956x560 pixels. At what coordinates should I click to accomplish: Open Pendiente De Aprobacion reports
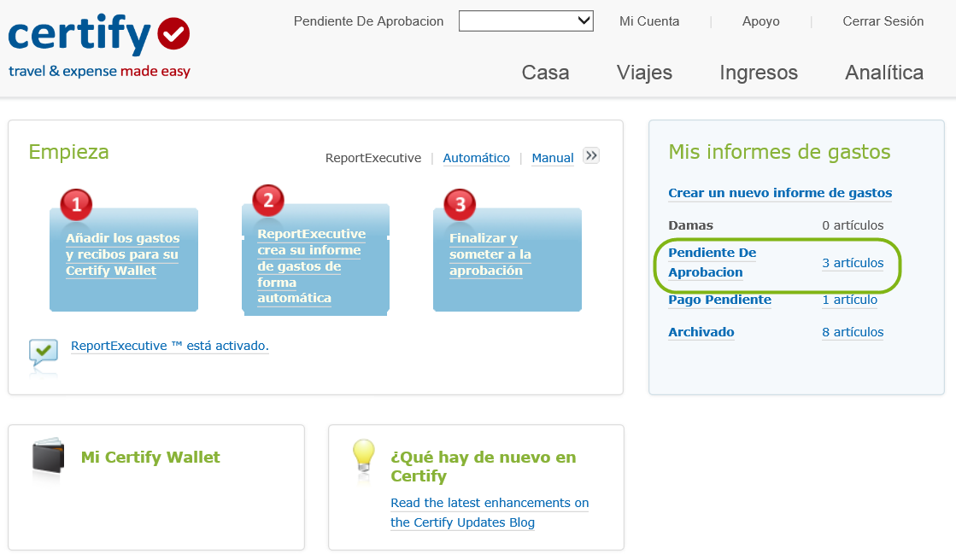click(713, 263)
